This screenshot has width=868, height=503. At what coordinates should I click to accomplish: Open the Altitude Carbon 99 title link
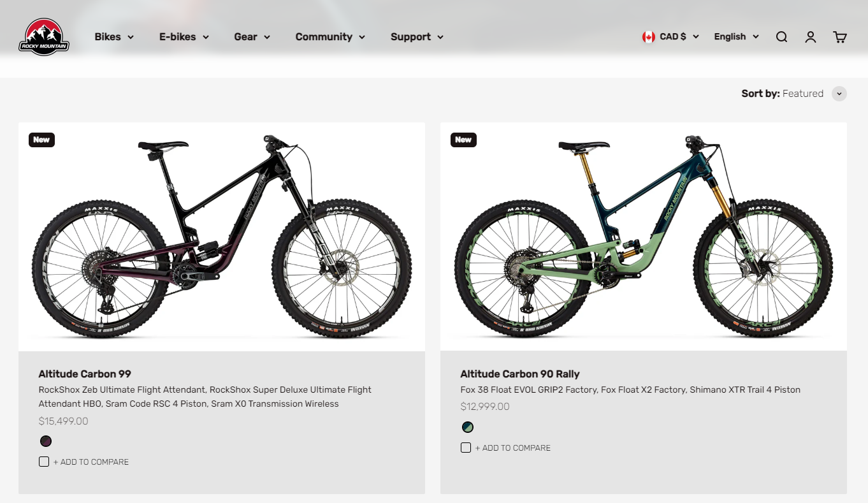[x=85, y=374]
